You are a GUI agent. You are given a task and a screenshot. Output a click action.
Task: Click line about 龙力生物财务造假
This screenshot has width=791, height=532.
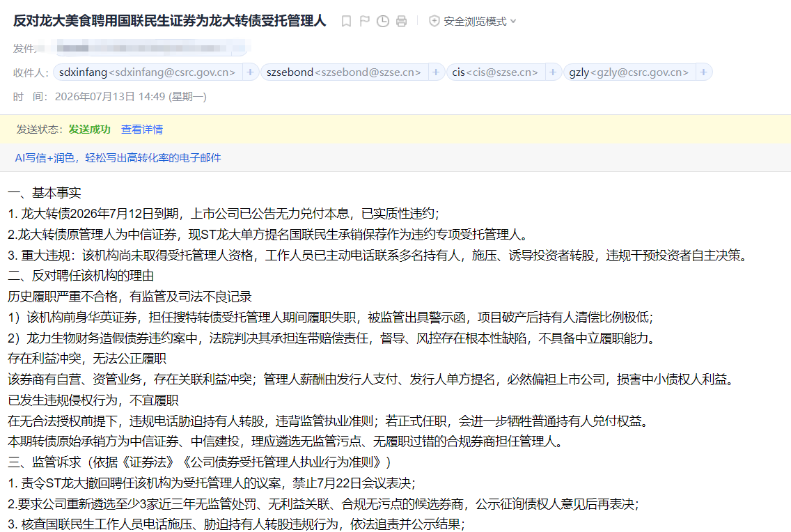pos(332,338)
